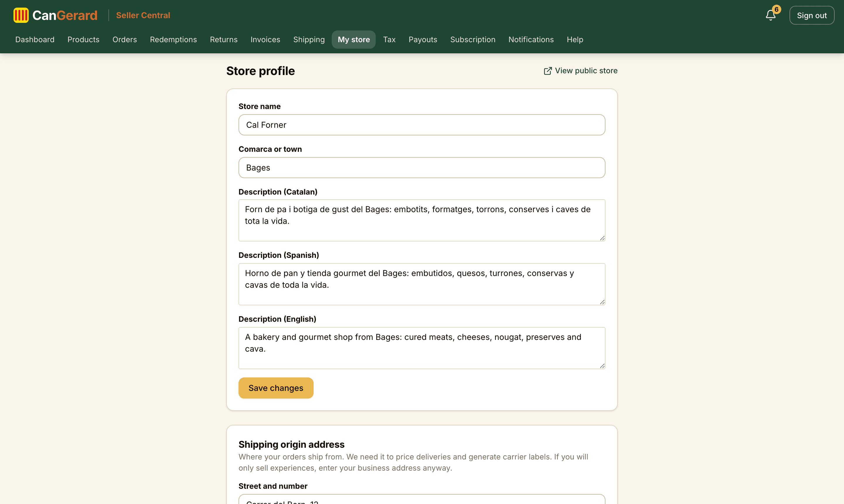
Task: Open the Products tab
Action: click(x=83, y=39)
